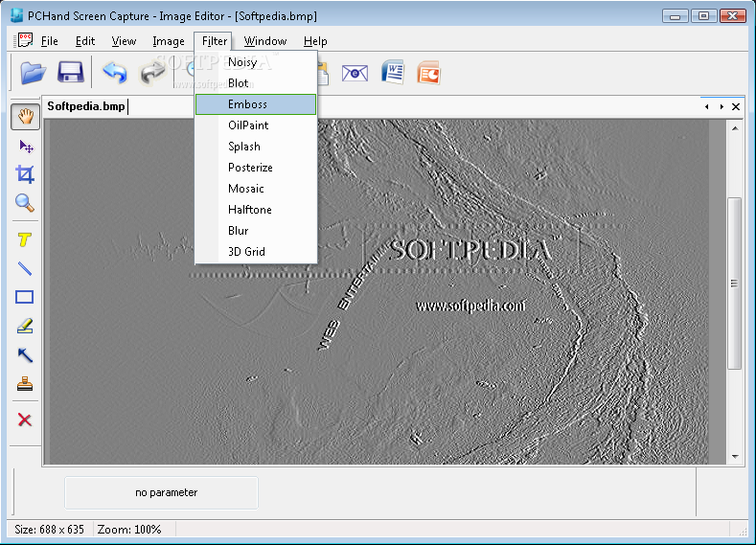Image resolution: width=756 pixels, height=545 pixels.
Task: Select the Highlighter pen tool
Action: pos(25,326)
